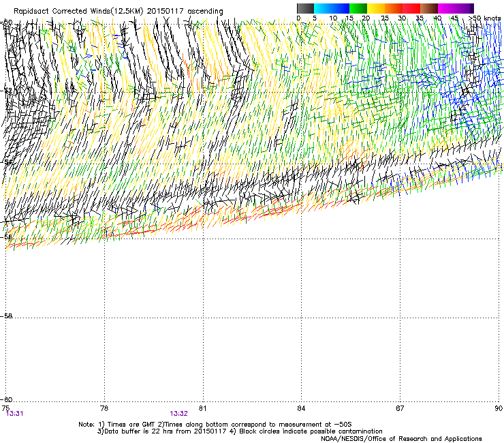Click the '40' legend scale label
The image size is (504, 443).
(437, 18)
